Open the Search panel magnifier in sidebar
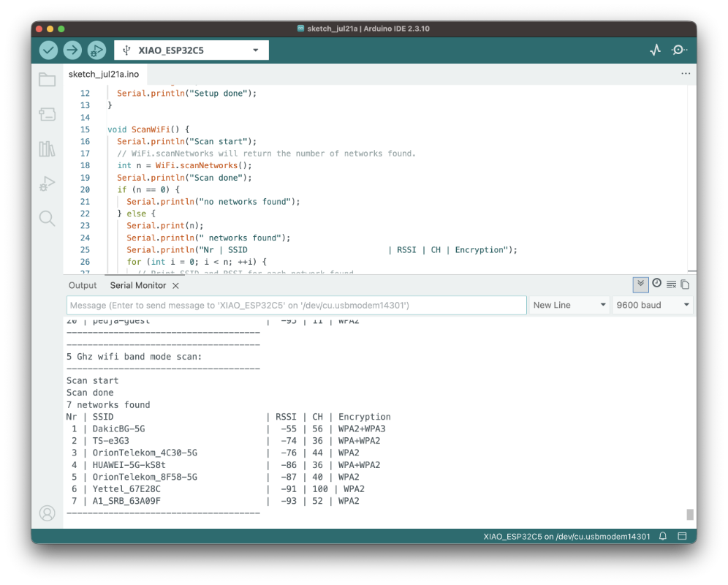 pos(47,218)
